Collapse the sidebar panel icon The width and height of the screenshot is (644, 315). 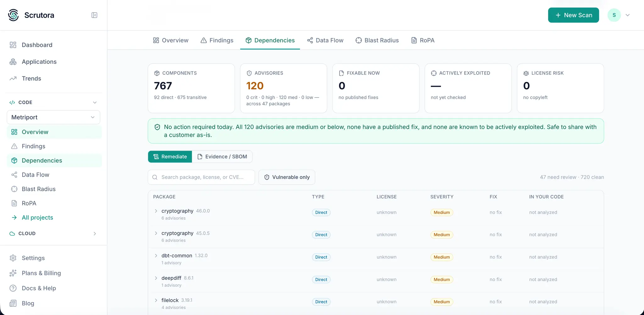(x=94, y=15)
